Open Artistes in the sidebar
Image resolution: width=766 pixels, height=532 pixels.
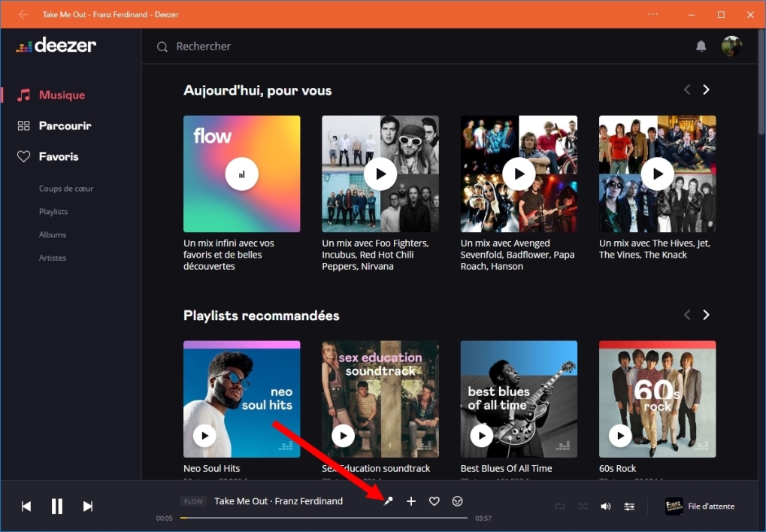[53, 258]
